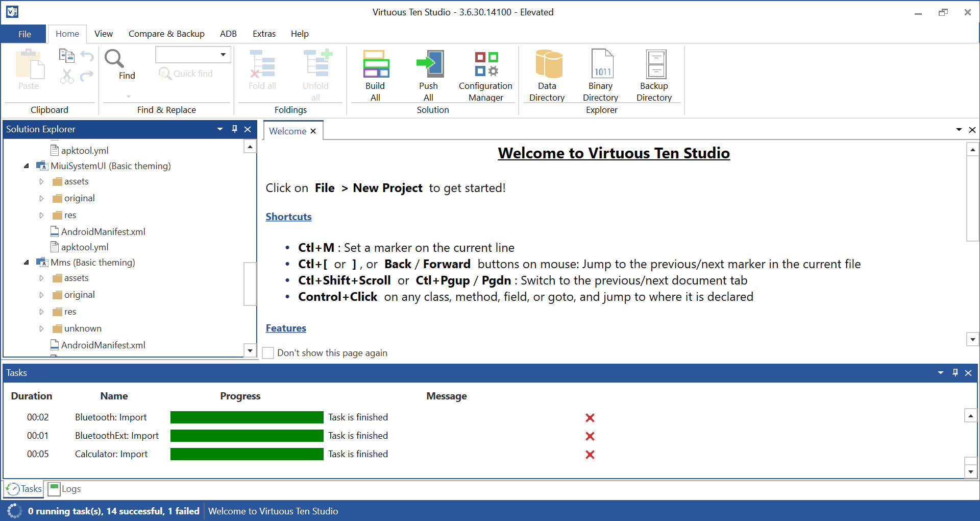Switch to the Home ribbon tab
The height and width of the screenshot is (521, 980).
[x=67, y=34]
